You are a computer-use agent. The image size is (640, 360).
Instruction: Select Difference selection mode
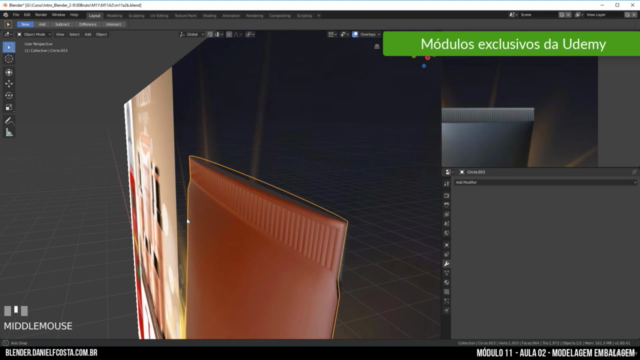(88, 24)
